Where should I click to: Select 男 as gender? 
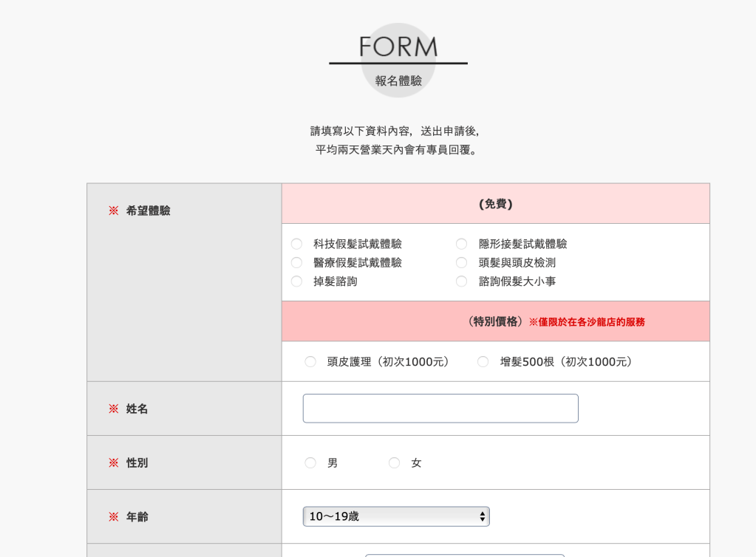pyautogui.click(x=310, y=462)
